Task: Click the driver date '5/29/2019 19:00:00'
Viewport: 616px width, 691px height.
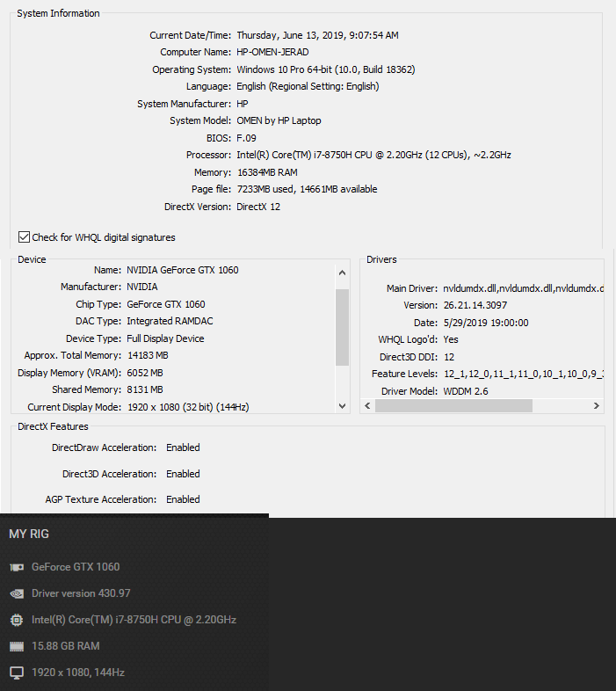Action: (x=486, y=323)
